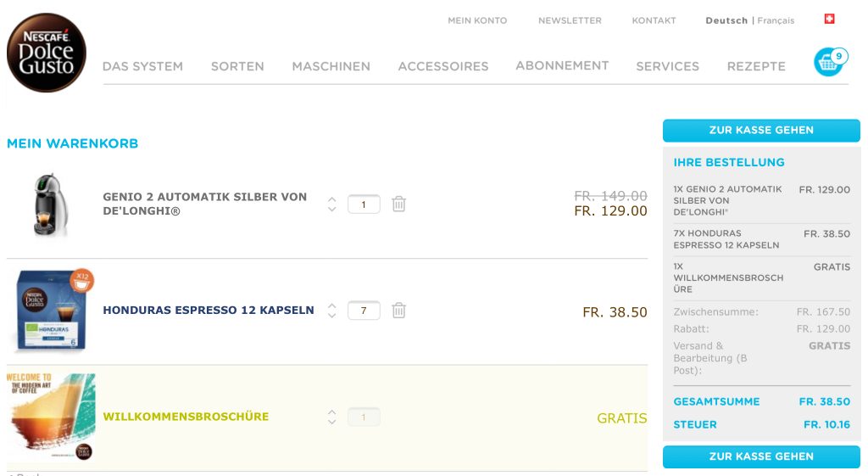Open the Genio 2 machine thumbnail
The width and height of the screenshot is (868, 476).
point(49,204)
